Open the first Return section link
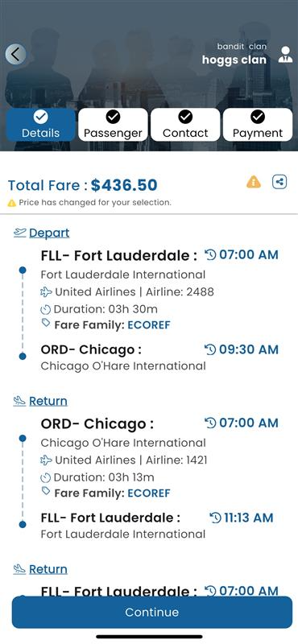 pos(48,401)
